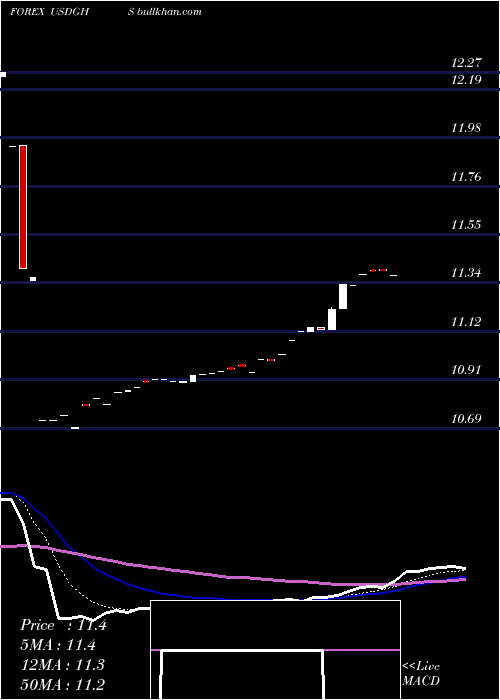The height and width of the screenshot is (700, 500).
Task: Click the 11.98 price level label
Action: [x=466, y=129]
